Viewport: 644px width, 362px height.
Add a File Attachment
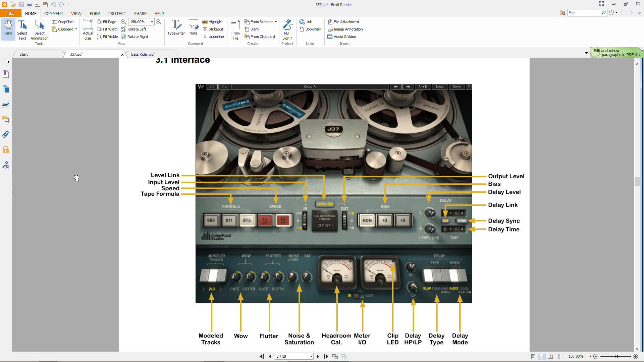pos(343,22)
